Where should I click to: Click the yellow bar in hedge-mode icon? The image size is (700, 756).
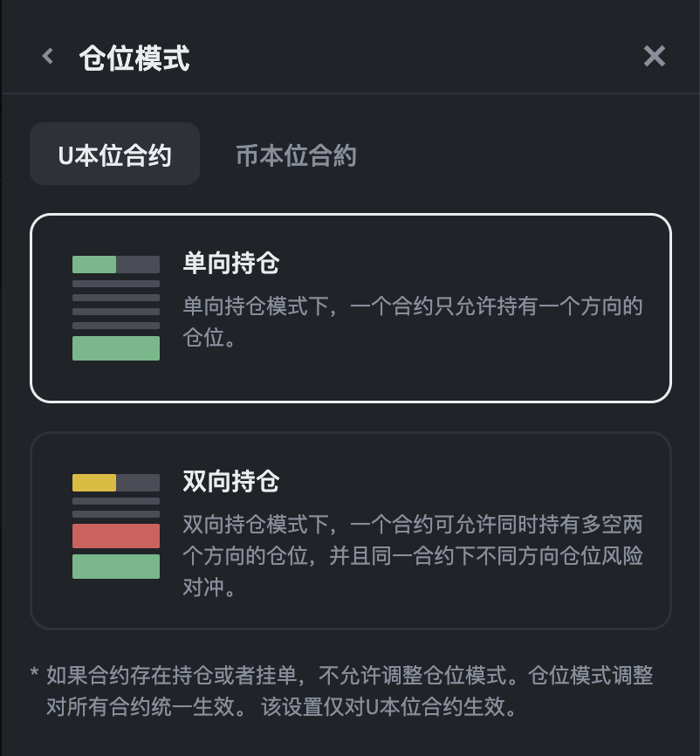tap(94, 483)
